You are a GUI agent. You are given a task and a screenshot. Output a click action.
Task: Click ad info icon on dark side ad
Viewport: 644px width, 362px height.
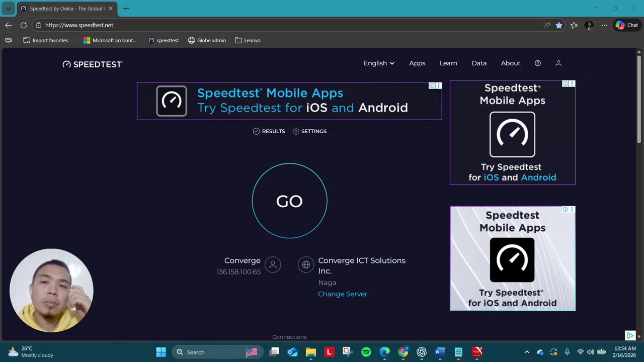566,84
